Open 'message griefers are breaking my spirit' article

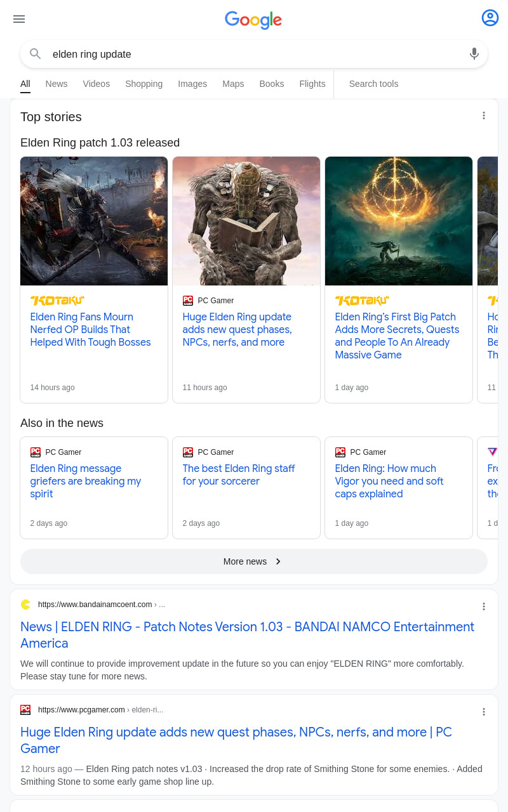(x=86, y=481)
